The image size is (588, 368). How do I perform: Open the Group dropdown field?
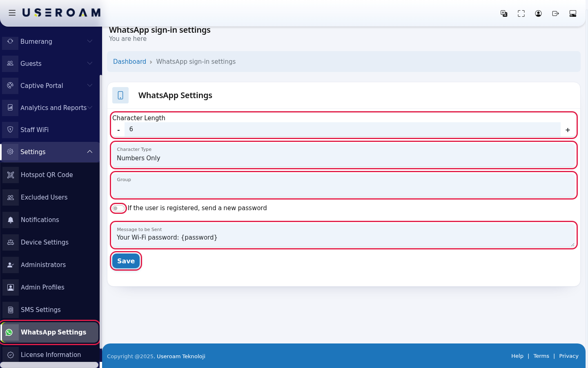(x=344, y=185)
